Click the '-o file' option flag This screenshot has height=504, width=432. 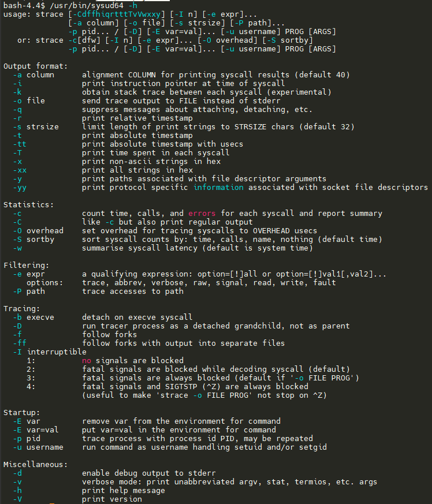point(29,101)
